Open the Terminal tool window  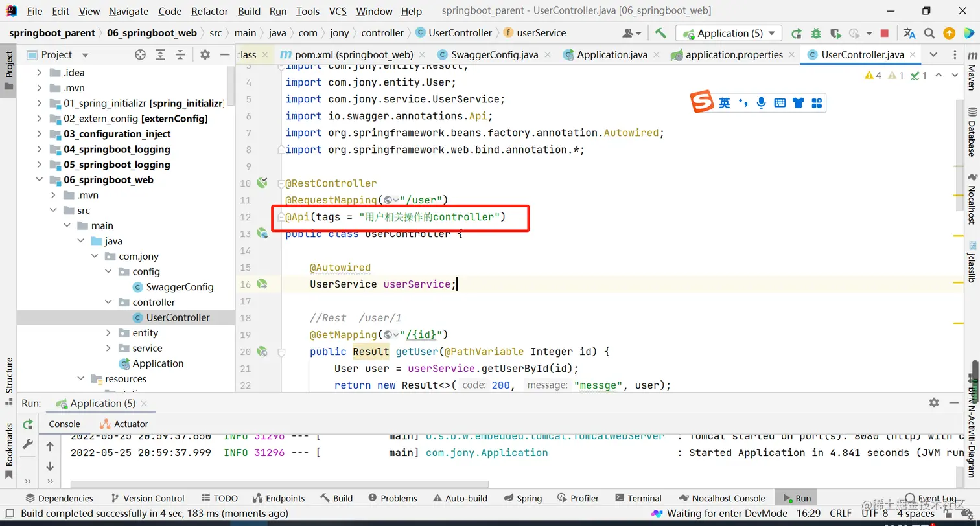[x=638, y=498]
